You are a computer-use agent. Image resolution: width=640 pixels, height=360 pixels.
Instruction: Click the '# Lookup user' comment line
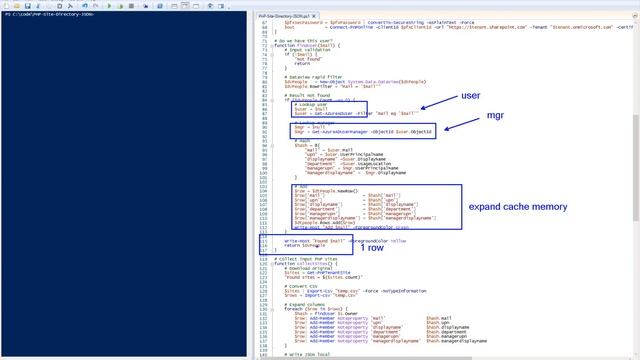[311, 104]
